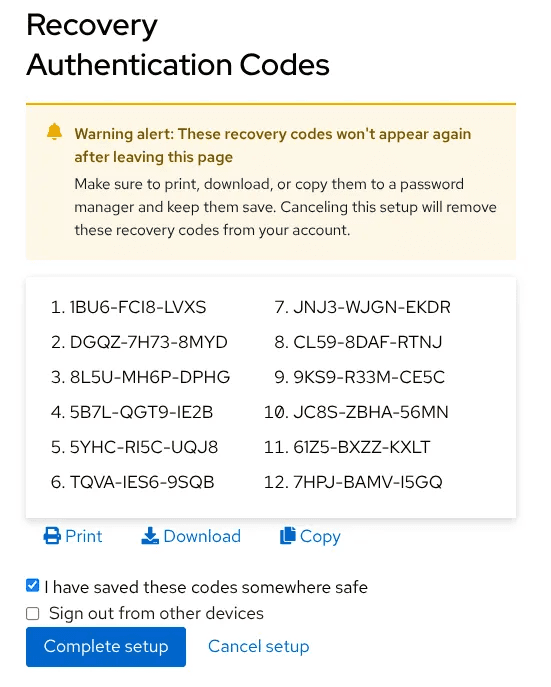Screen dimensions: 551x687
Task: Click the copy pages icon
Action: click(x=287, y=535)
